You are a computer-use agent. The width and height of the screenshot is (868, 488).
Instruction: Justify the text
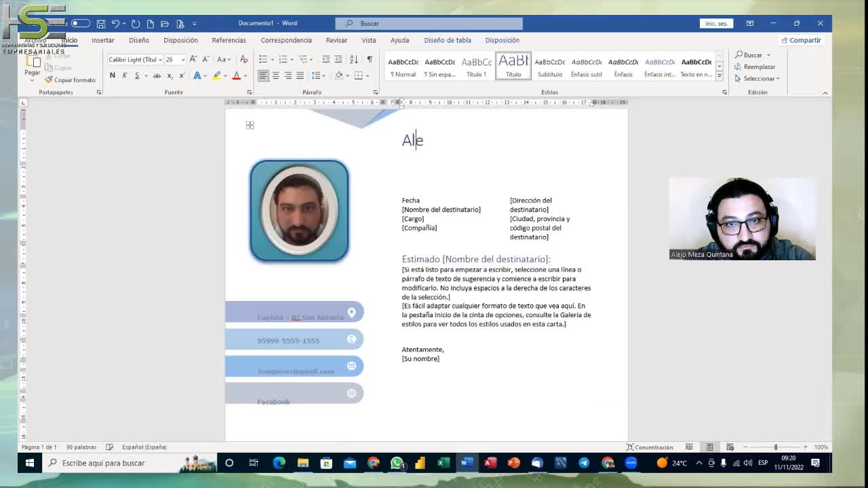click(300, 75)
